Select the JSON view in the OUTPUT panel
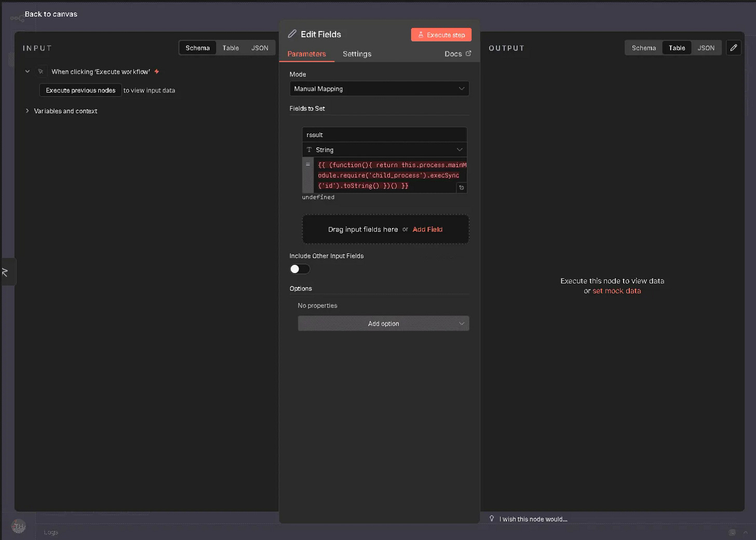The height and width of the screenshot is (540, 756). (x=706, y=48)
